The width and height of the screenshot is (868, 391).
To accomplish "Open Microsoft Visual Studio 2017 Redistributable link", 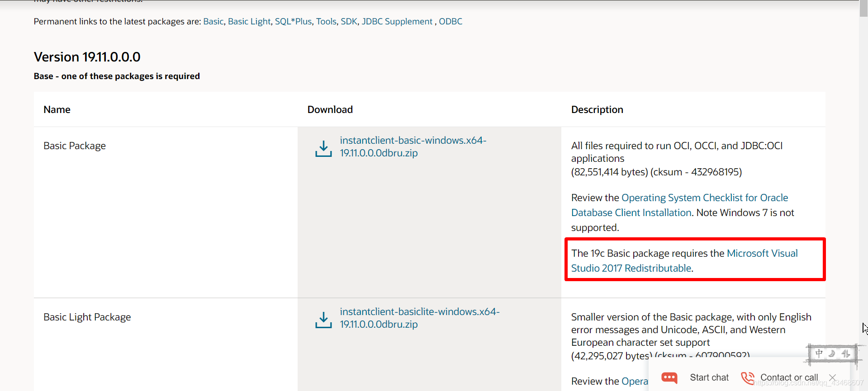I will click(x=684, y=261).
